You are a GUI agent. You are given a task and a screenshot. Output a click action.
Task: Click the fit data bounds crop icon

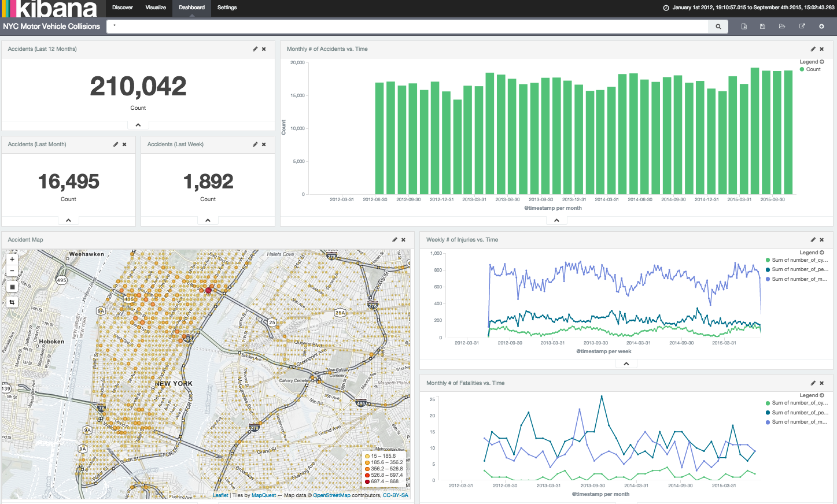[12, 302]
